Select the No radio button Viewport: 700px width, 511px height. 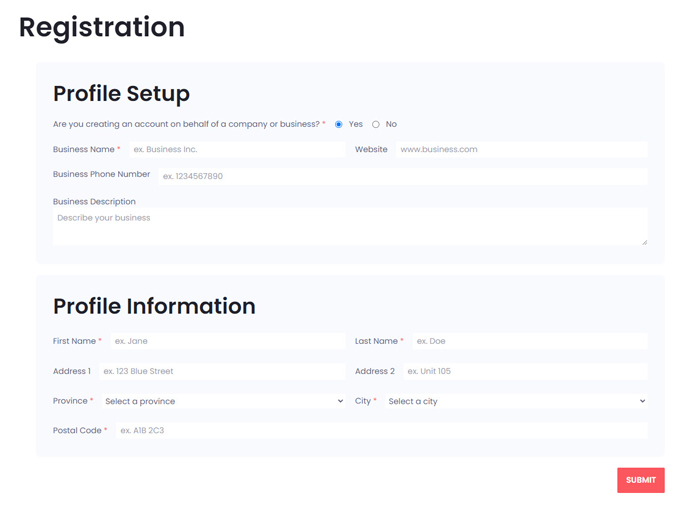(376, 125)
